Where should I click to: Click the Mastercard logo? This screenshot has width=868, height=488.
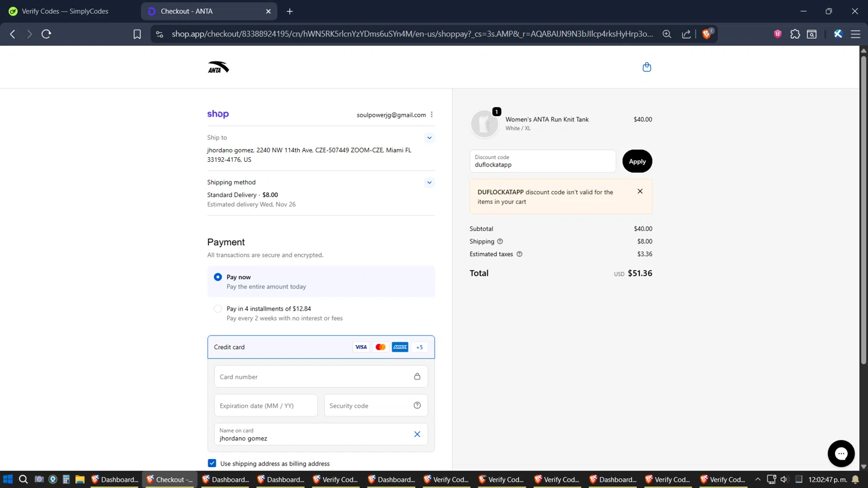point(380,347)
